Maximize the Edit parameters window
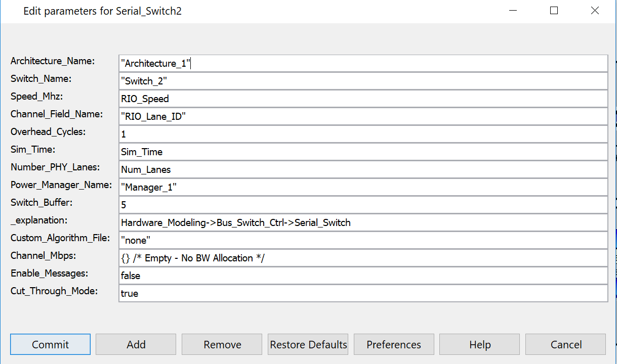 [x=554, y=11]
